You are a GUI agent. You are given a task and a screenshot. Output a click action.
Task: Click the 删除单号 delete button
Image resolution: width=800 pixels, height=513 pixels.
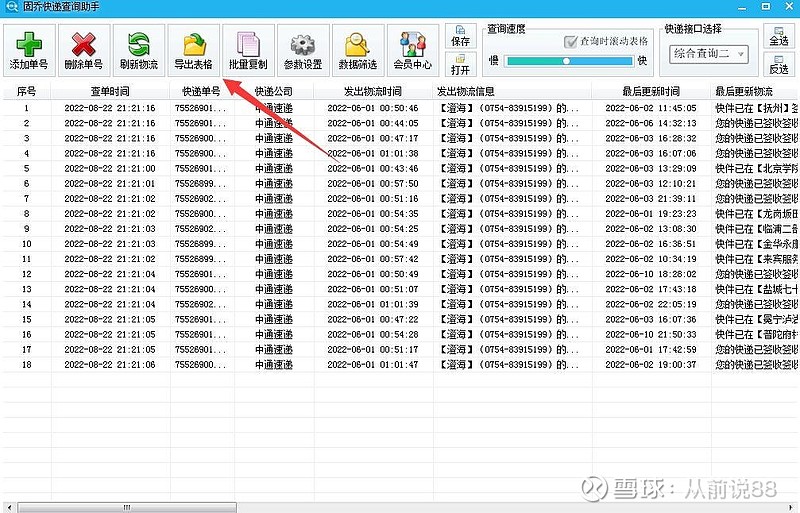[x=84, y=50]
